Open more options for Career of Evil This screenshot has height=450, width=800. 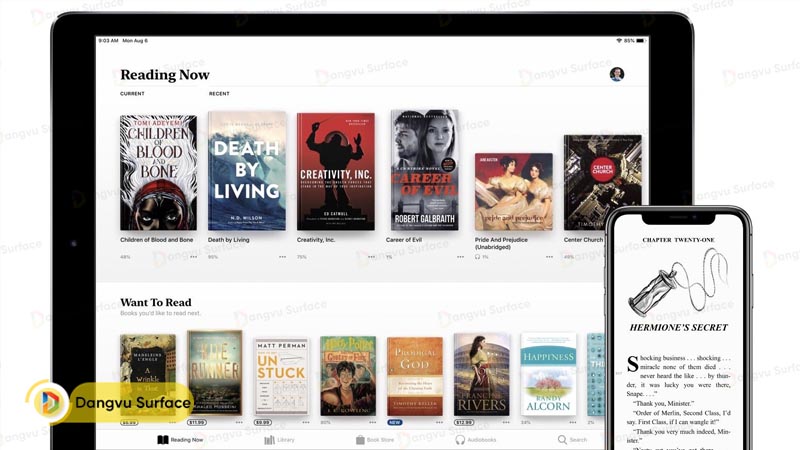(460, 257)
